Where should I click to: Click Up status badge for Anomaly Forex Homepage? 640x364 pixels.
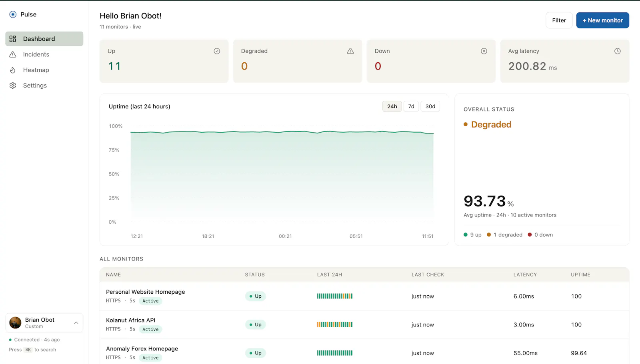pos(255,353)
